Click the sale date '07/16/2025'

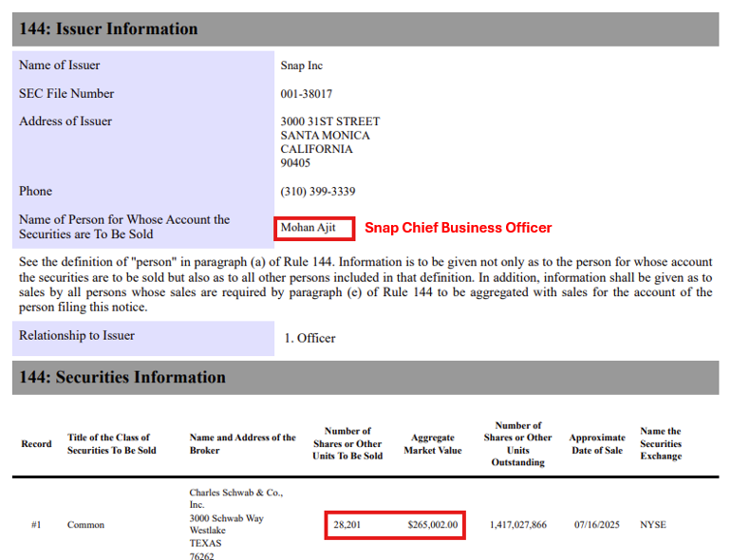(x=597, y=525)
